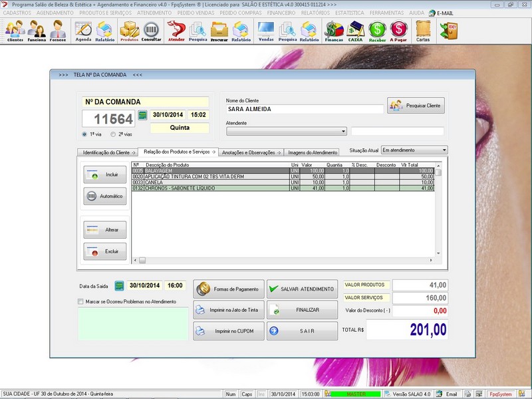Open calendar icon beside Data da Saída
This screenshot has width=532, height=399.
point(120,285)
